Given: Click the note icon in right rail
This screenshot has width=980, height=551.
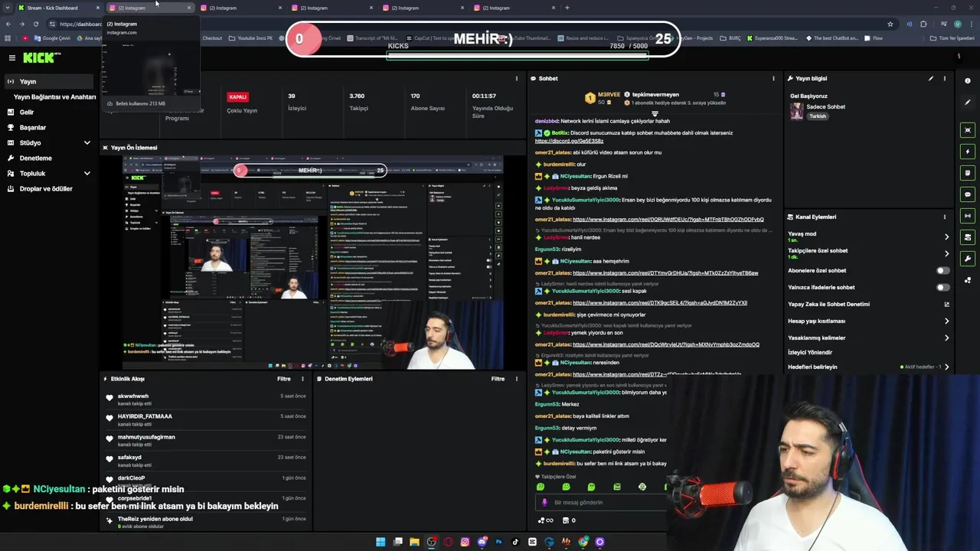Looking at the screenshot, I should pos(968,173).
